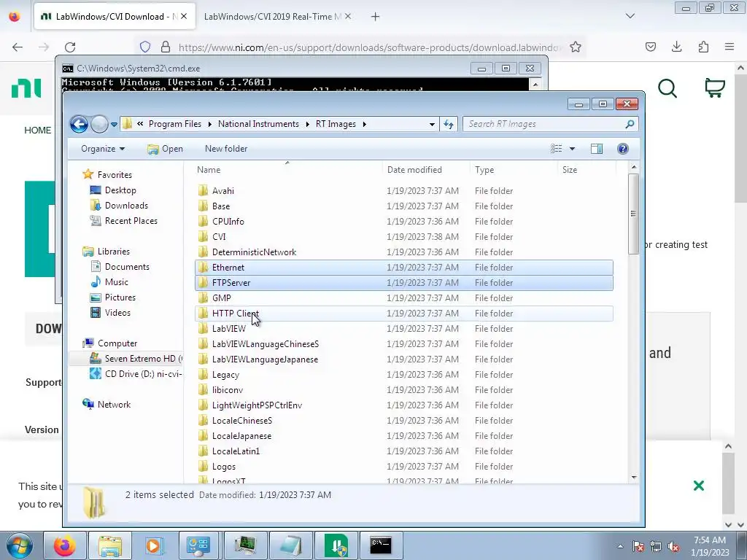Bookmark this page with star icon
The width and height of the screenshot is (747, 560).
coord(576,47)
